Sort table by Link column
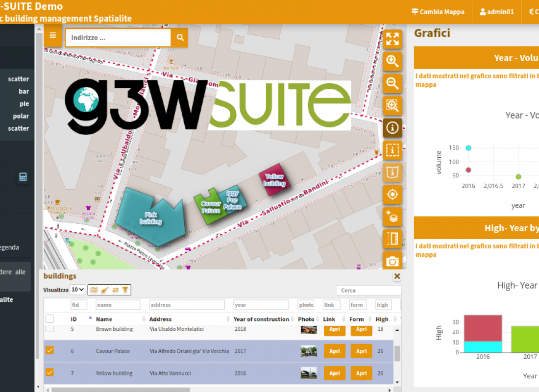Screen dimensions: 539x392 click(334, 319)
